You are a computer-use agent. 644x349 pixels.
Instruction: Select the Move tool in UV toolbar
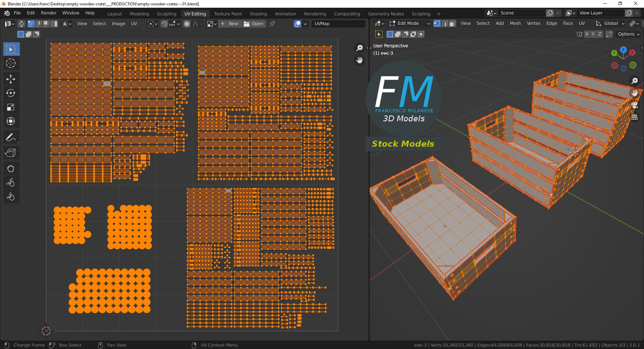point(11,79)
